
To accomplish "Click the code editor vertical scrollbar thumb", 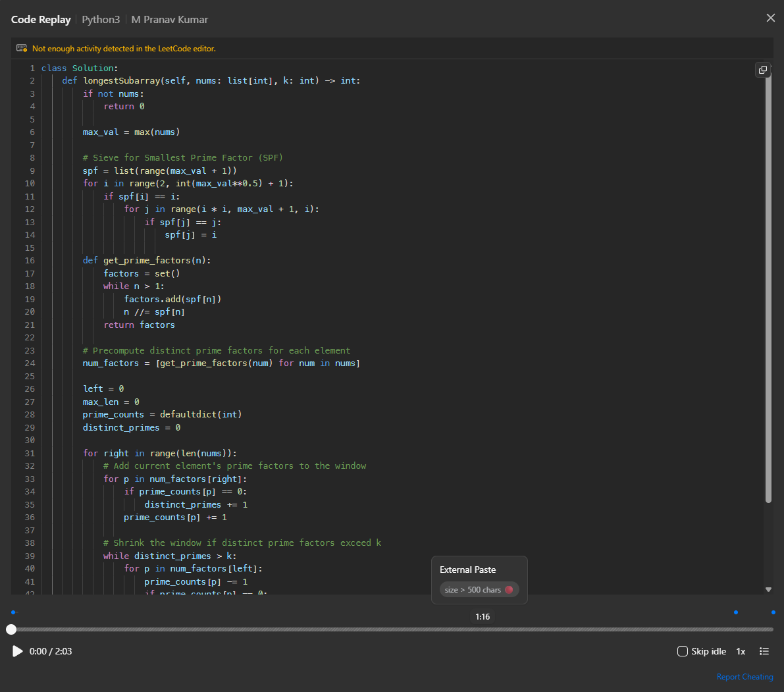I will tap(768, 288).
